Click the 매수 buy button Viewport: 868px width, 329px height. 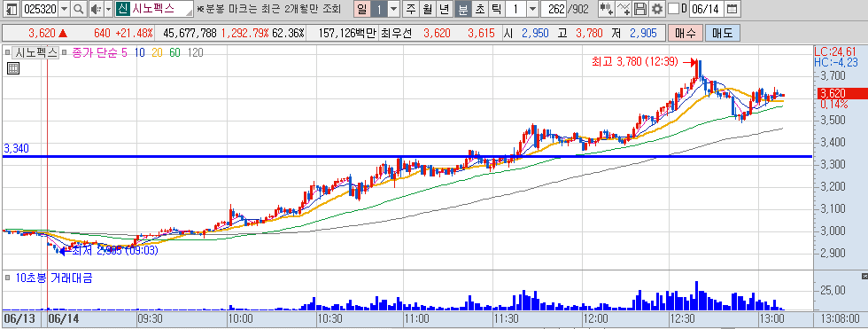tap(685, 33)
